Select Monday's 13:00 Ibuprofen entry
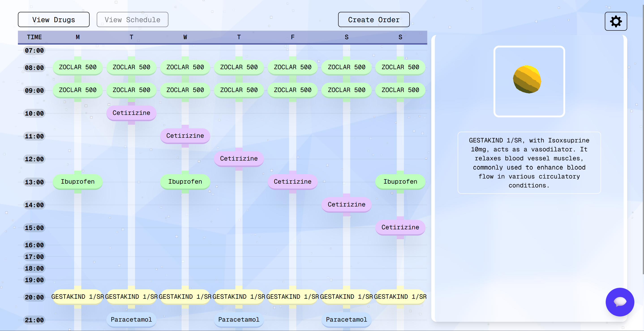This screenshot has width=644, height=331. (x=77, y=181)
